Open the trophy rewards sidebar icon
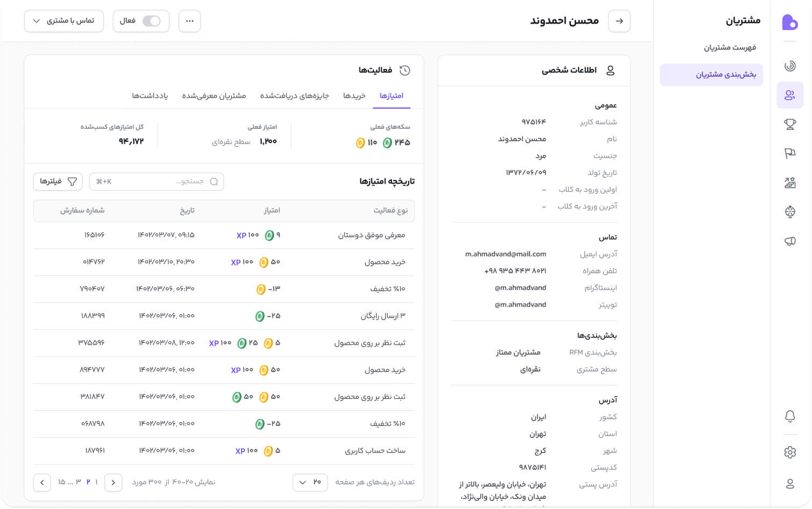This screenshot has width=812, height=509. tap(790, 124)
